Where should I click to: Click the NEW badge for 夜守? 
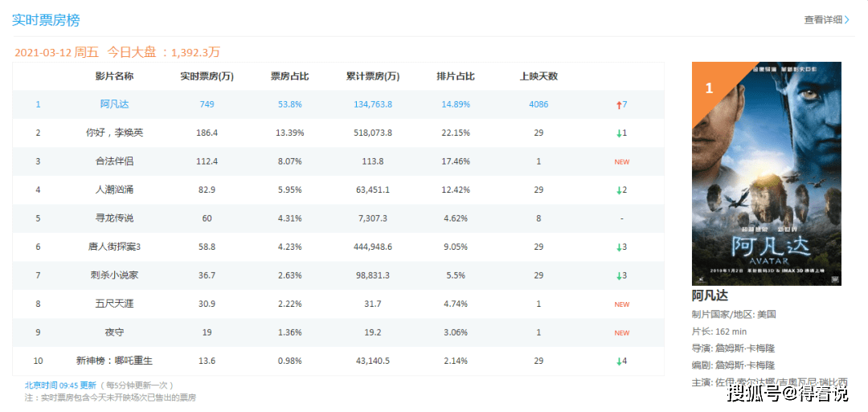coord(621,333)
